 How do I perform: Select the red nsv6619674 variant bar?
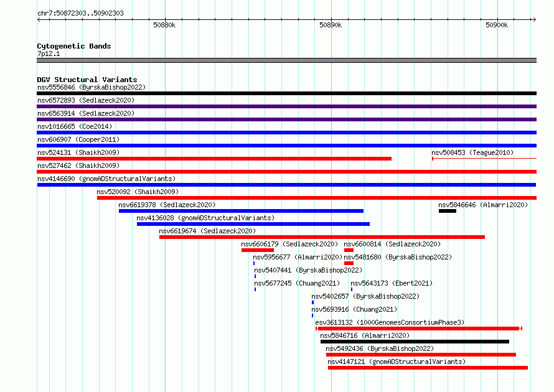tap(322, 237)
